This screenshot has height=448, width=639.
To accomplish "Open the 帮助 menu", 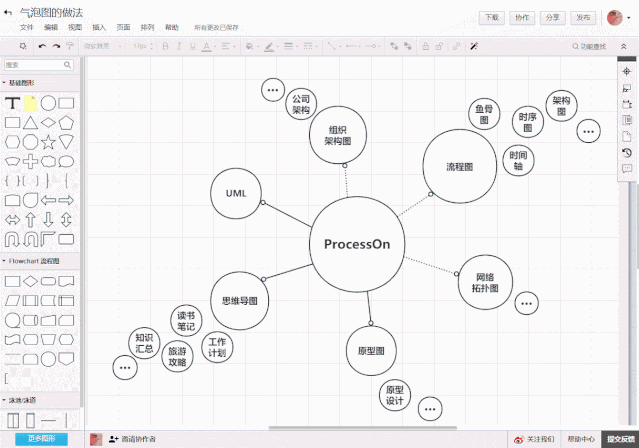I will pos(172,27).
